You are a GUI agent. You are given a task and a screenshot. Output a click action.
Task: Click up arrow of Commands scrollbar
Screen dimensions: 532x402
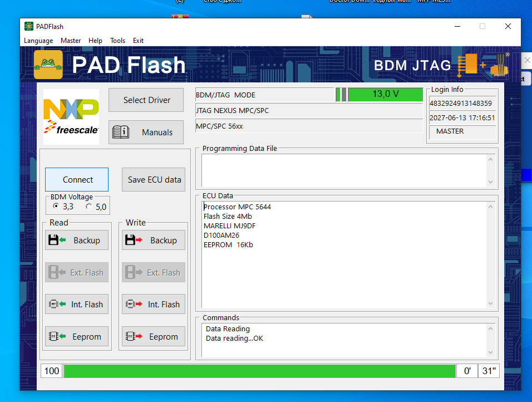click(x=490, y=329)
